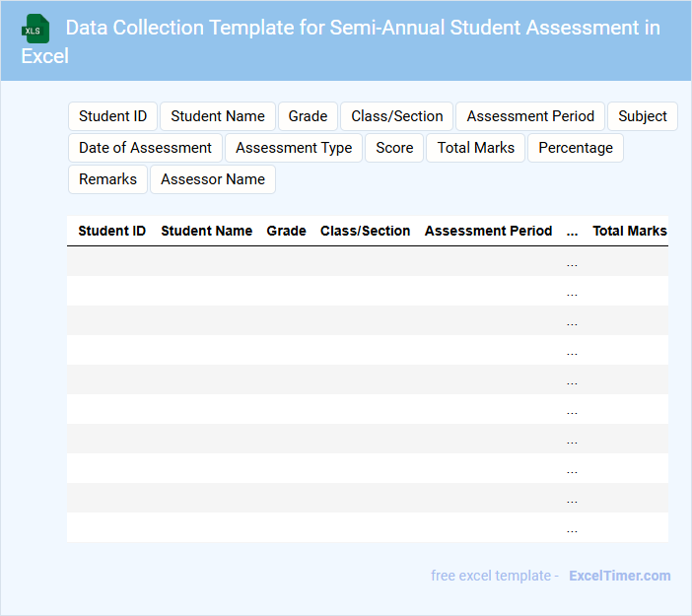Choose the Class/Section tag

(397, 116)
